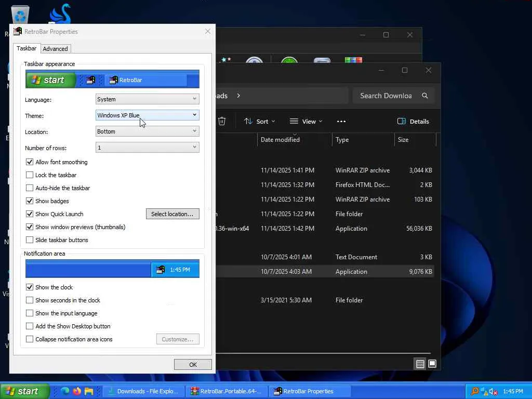Viewport: 532px width, 399px height.
Task: Click the RetroBar icon in preview Quick Launch
Action: point(90,80)
